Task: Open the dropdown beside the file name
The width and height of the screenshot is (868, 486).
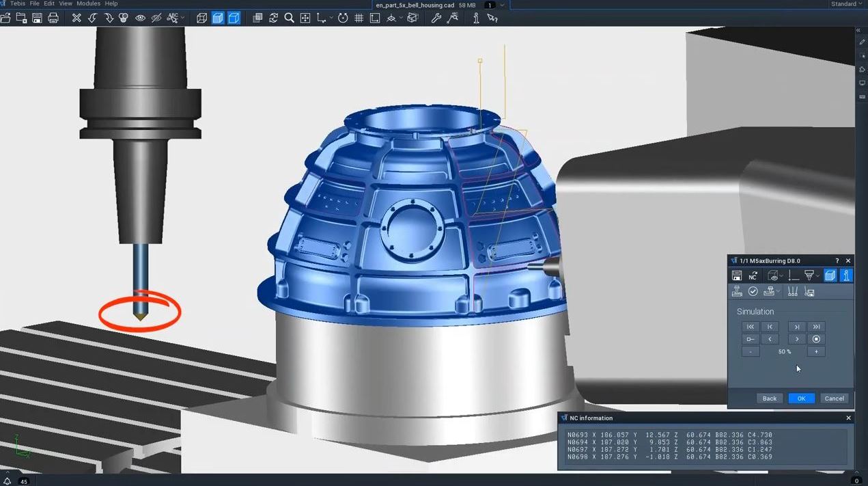Action: tap(503, 5)
